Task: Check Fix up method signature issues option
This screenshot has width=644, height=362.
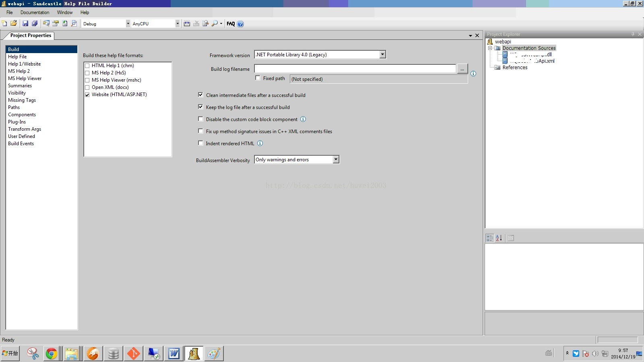Action: (x=200, y=131)
